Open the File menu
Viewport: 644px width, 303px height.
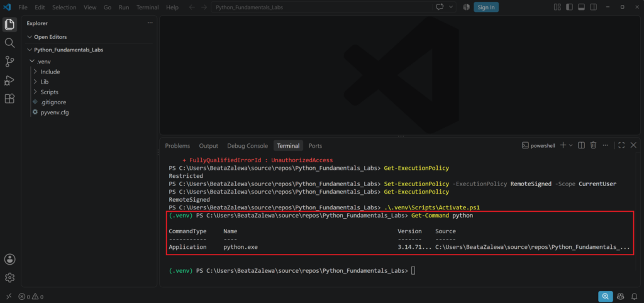pos(23,8)
